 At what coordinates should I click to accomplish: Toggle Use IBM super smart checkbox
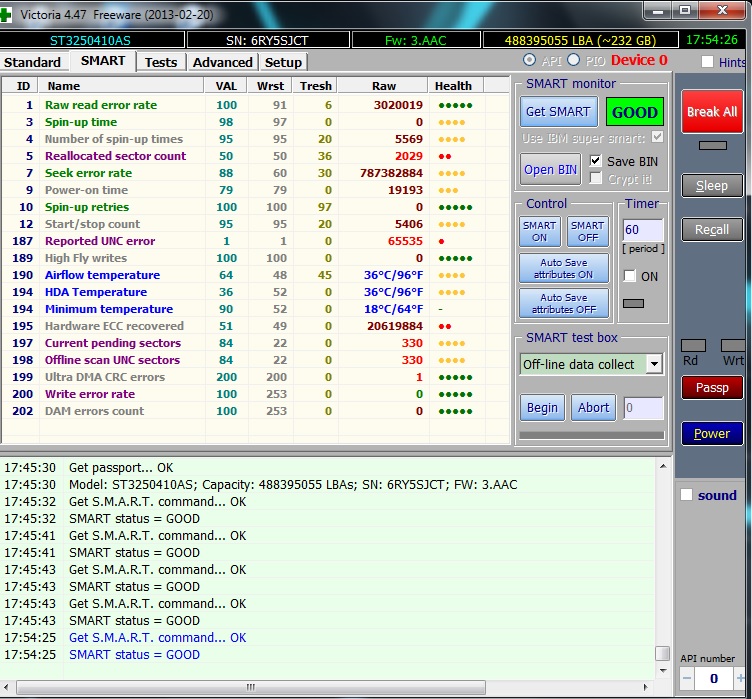point(658,137)
